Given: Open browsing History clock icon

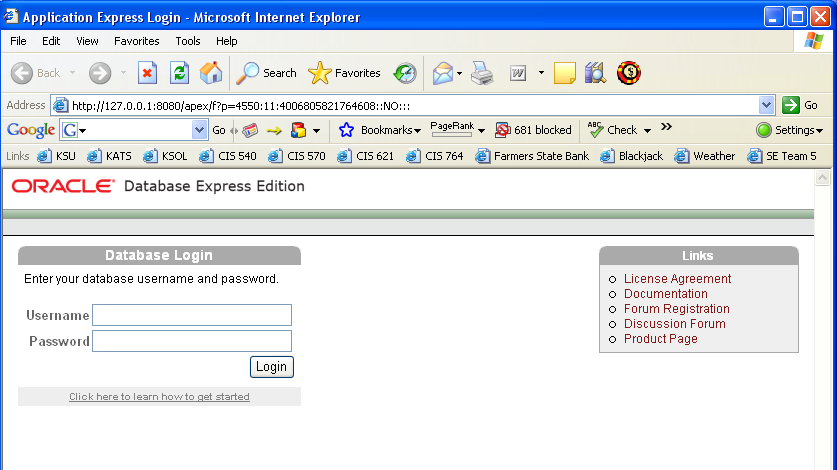Looking at the screenshot, I should (x=405, y=73).
